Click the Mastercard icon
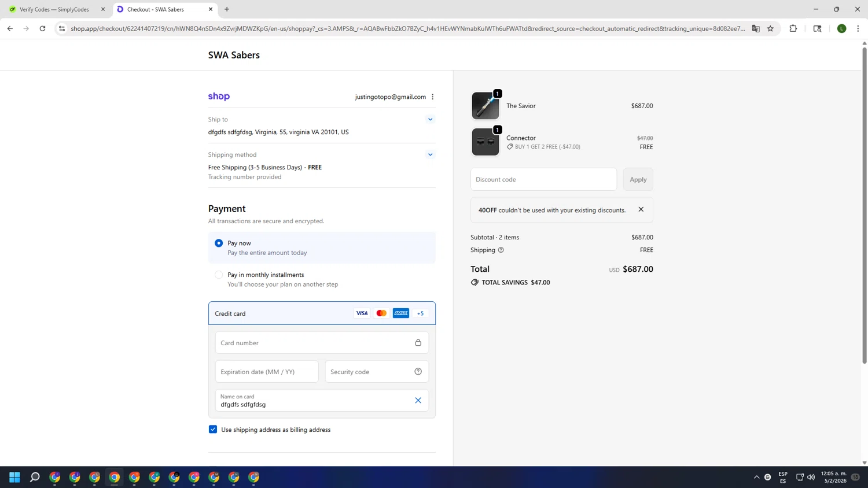Screen dimensions: 868x488 tap(381, 313)
